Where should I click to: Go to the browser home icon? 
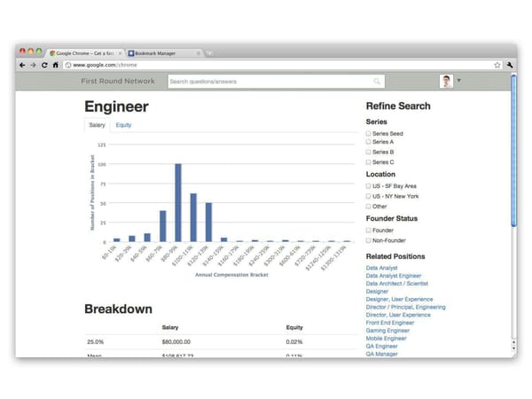pyautogui.click(x=55, y=65)
